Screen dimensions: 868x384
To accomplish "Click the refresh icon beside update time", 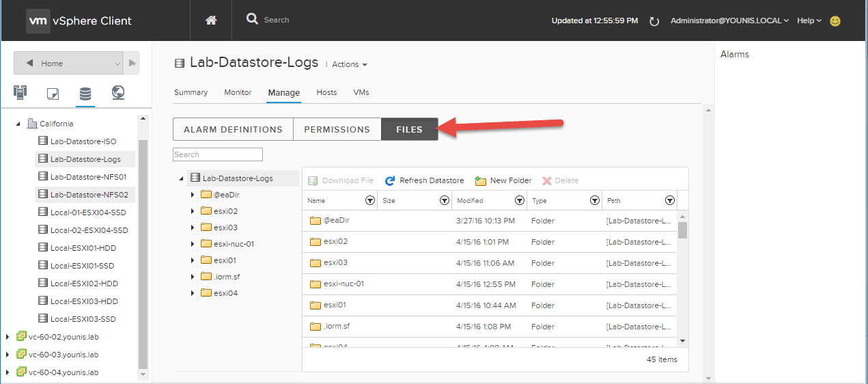I will 654,21.
